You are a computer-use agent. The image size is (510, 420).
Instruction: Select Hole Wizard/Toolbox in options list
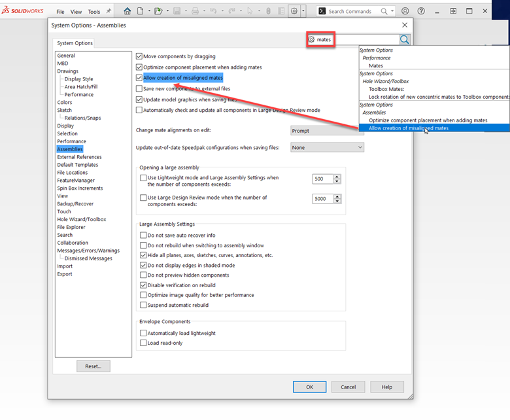[82, 219]
